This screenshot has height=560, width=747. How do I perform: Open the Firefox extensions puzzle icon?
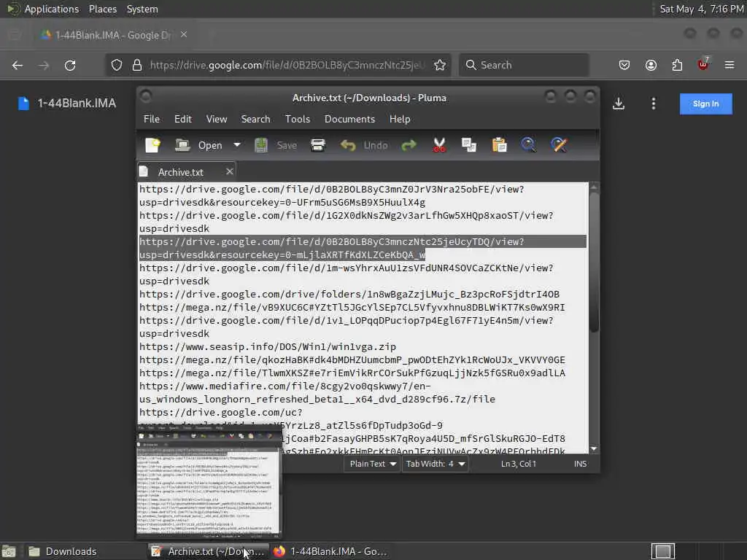point(677,65)
